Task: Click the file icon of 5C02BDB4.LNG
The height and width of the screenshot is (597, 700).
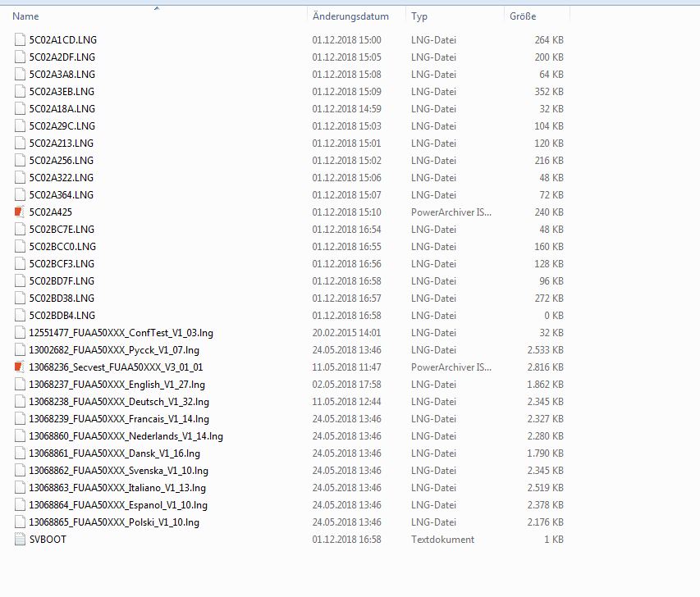Action: 21,316
